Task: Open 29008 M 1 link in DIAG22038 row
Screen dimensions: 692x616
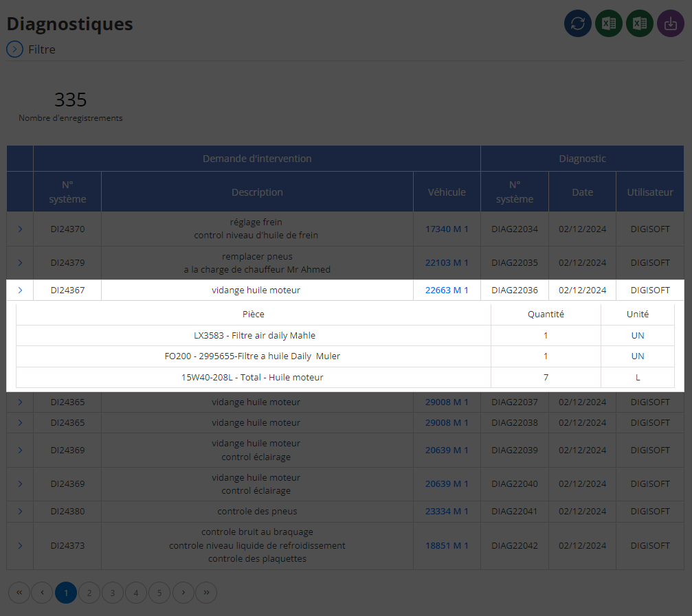Action: pyautogui.click(x=447, y=423)
